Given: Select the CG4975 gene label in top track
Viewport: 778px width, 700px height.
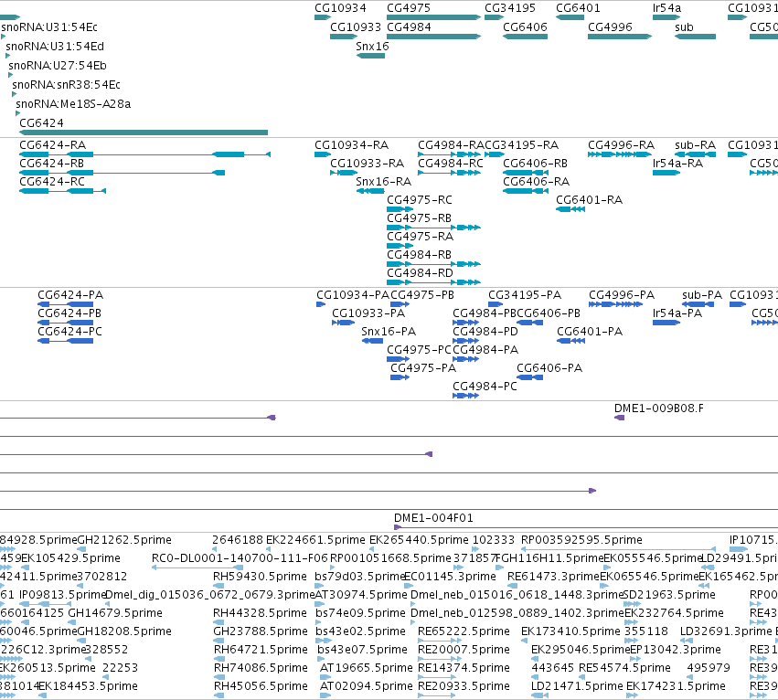Looking at the screenshot, I should [x=409, y=8].
